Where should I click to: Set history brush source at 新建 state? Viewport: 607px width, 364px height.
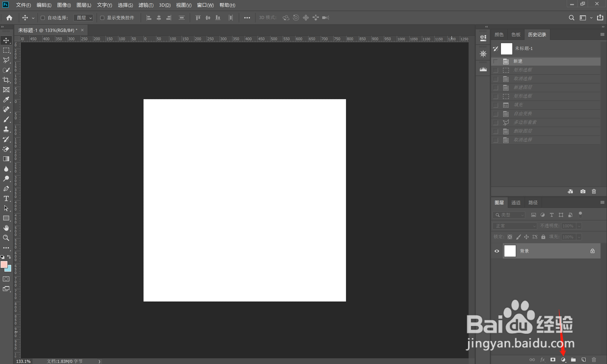point(496,61)
